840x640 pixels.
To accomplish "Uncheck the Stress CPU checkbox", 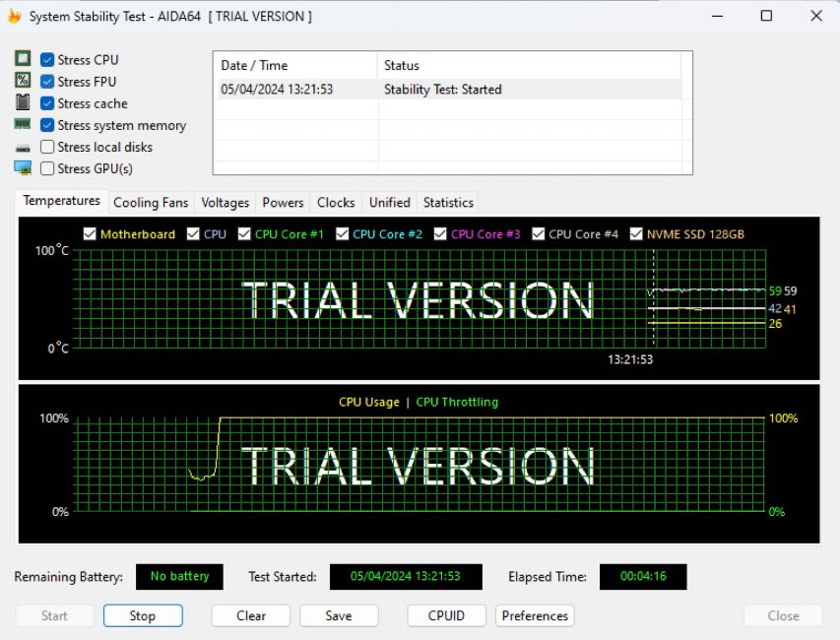I will (47, 59).
